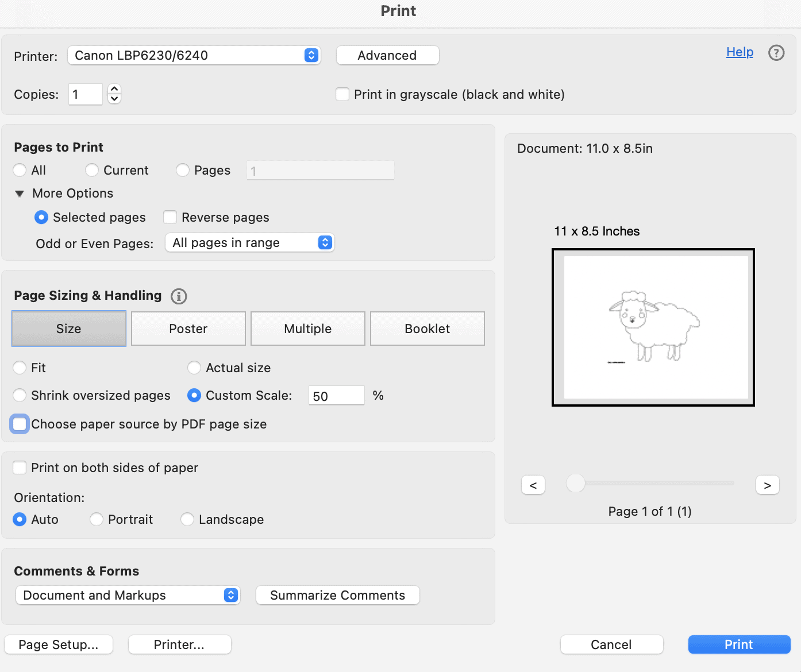Click the help question mark icon

click(776, 53)
